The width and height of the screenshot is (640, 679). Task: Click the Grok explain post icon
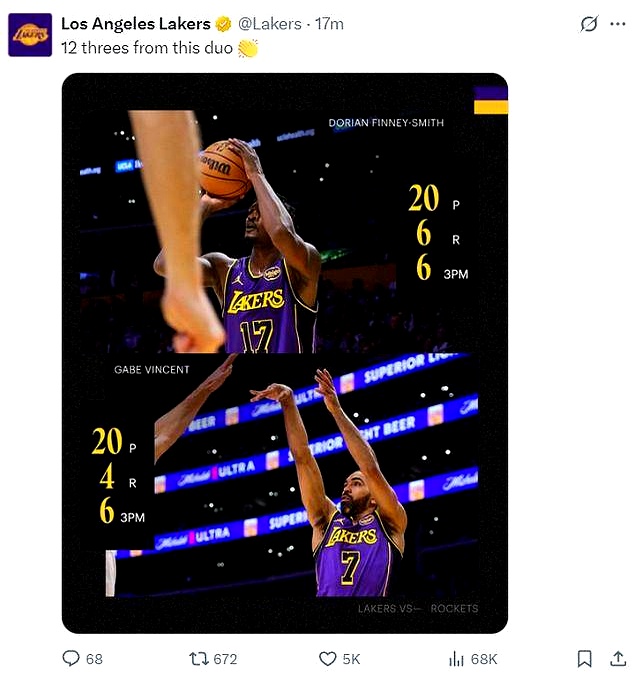pyautogui.click(x=589, y=24)
